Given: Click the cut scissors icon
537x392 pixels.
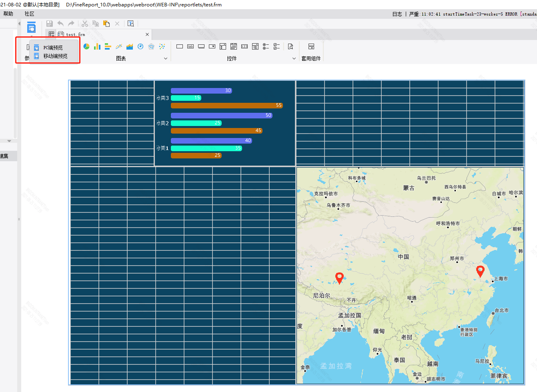Looking at the screenshot, I should coord(85,24).
